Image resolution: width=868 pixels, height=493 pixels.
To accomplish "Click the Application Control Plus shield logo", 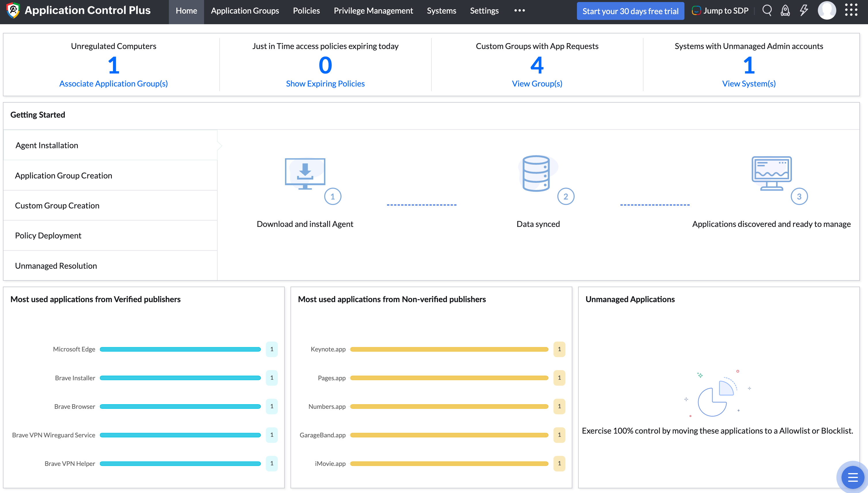I will point(13,10).
